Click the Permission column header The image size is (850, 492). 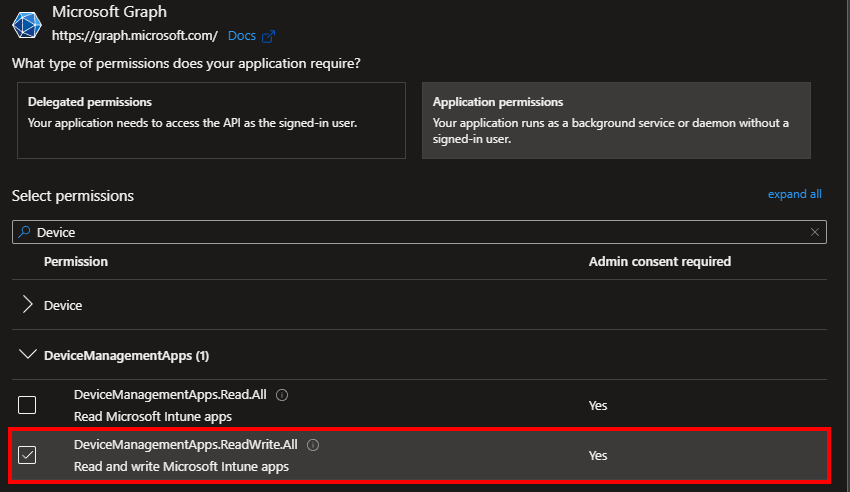[76, 261]
